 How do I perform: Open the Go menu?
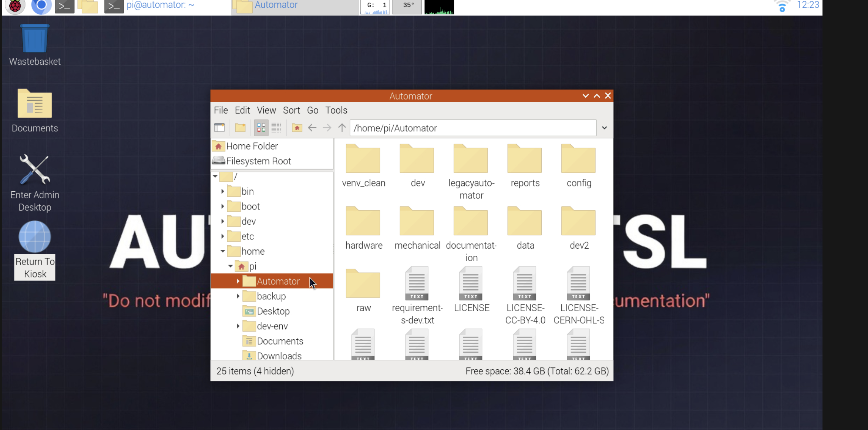coord(313,110)
